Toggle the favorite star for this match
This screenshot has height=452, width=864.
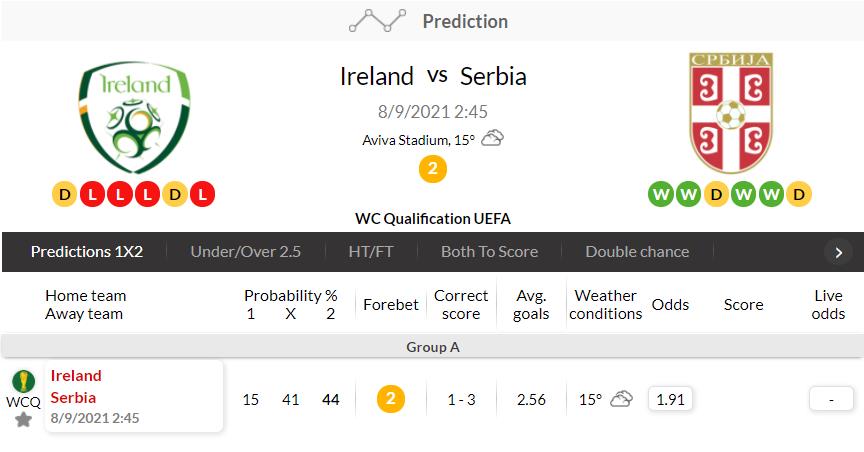pos(23,419)
